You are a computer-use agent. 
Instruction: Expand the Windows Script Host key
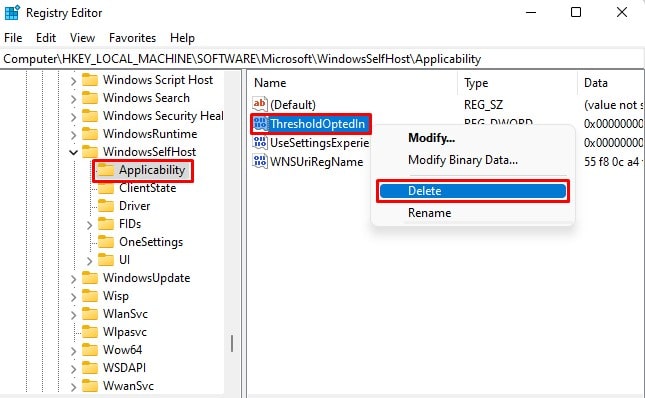coord(73,81)
